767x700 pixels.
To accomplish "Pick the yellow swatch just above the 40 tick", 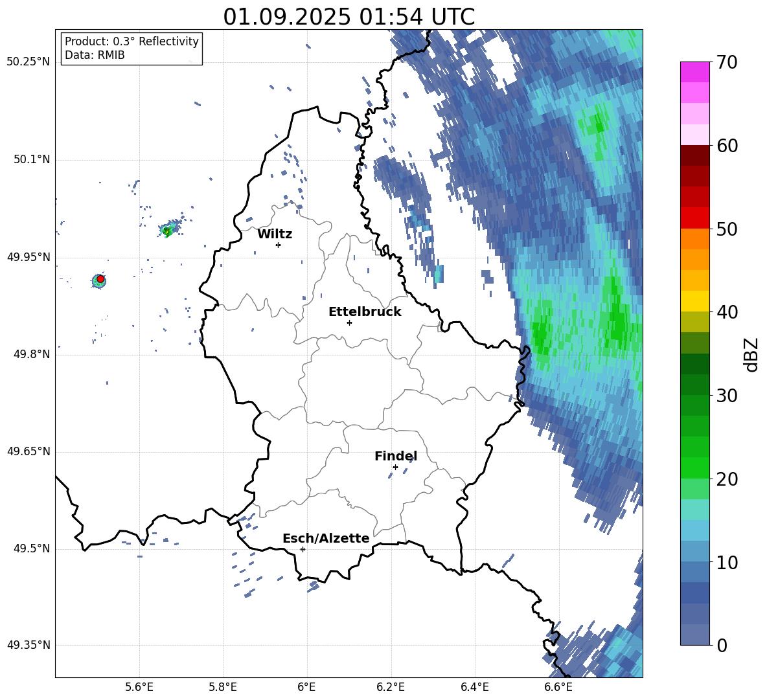I will tap(694, 301).
